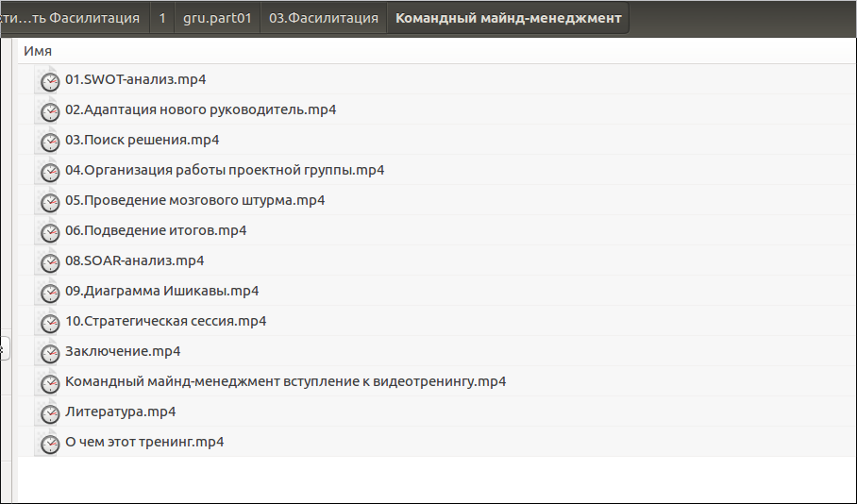Go to the Фасилитация path segment ending in …ть

[x=75, y=18]
